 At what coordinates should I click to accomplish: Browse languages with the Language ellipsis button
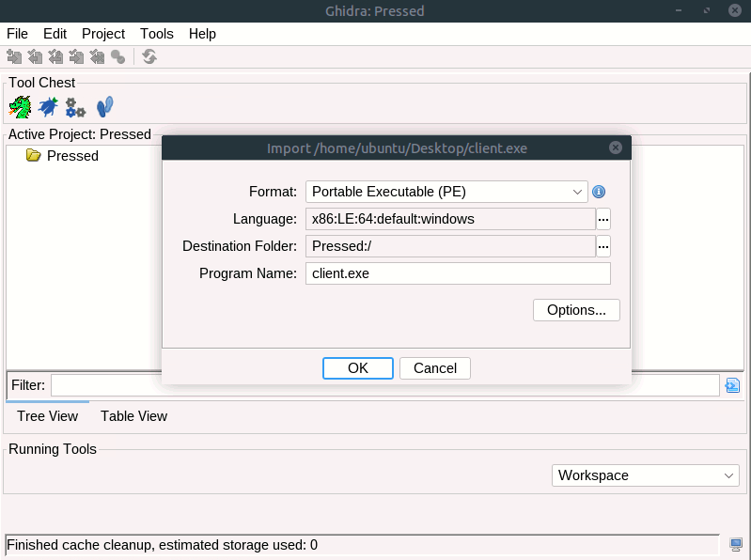(603, 219)
